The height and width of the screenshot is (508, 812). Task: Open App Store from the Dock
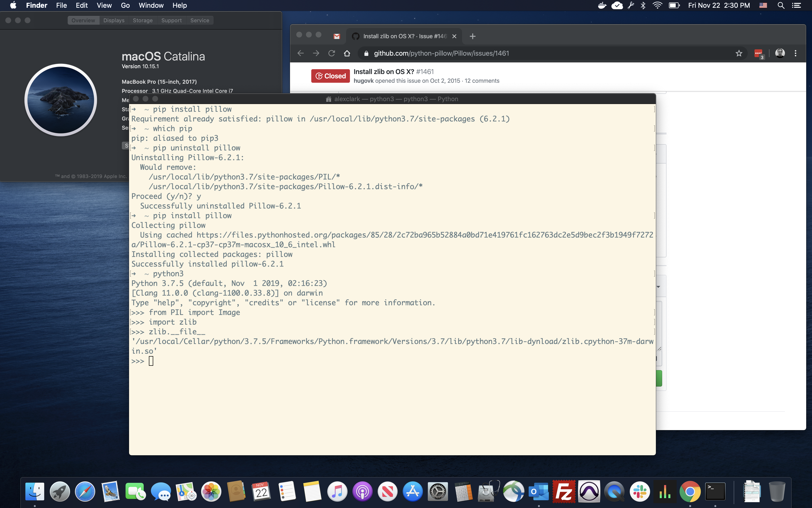click(413, 492)
